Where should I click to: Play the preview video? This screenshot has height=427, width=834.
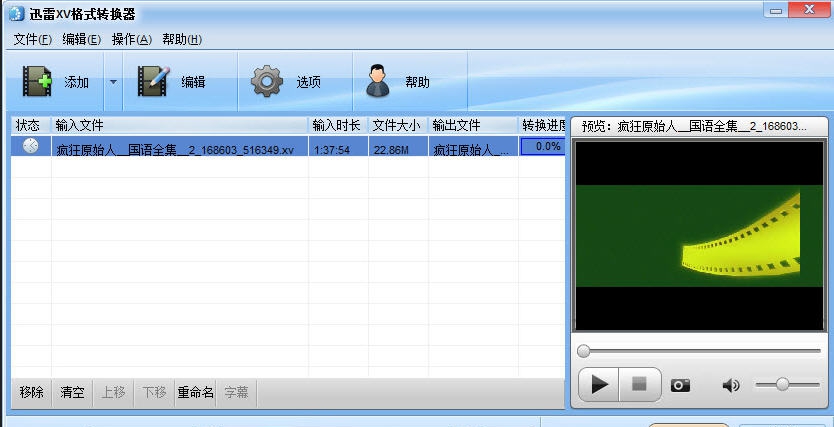598,384
